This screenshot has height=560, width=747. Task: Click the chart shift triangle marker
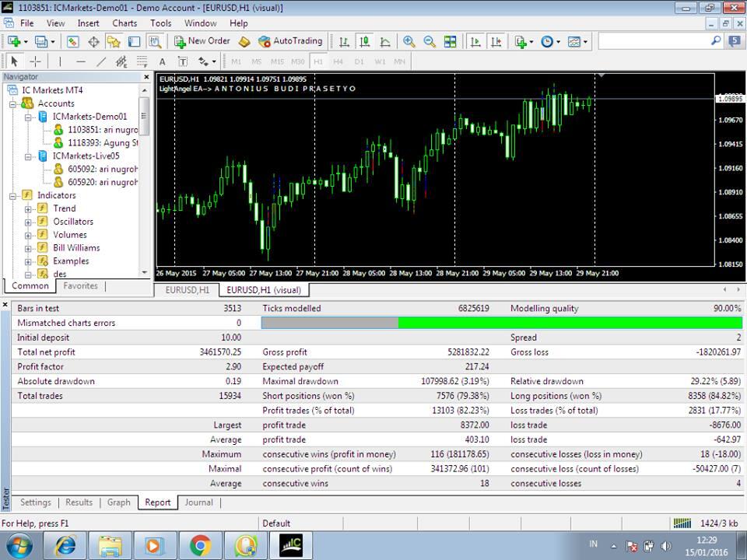[601, 75]
